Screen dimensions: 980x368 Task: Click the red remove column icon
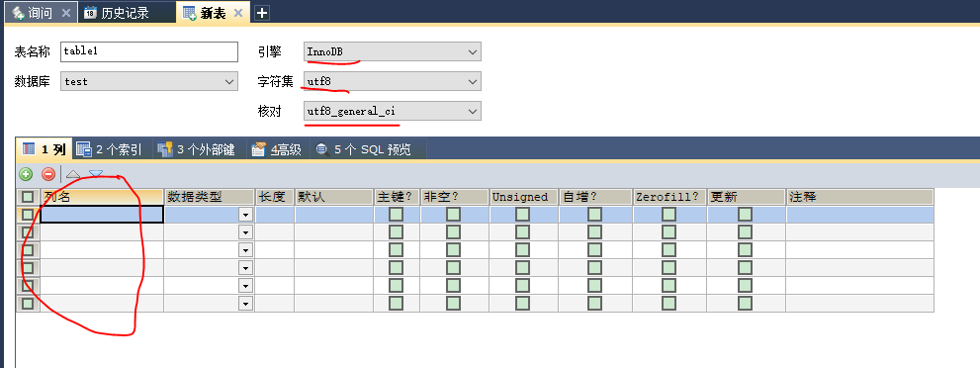point(48,175)
